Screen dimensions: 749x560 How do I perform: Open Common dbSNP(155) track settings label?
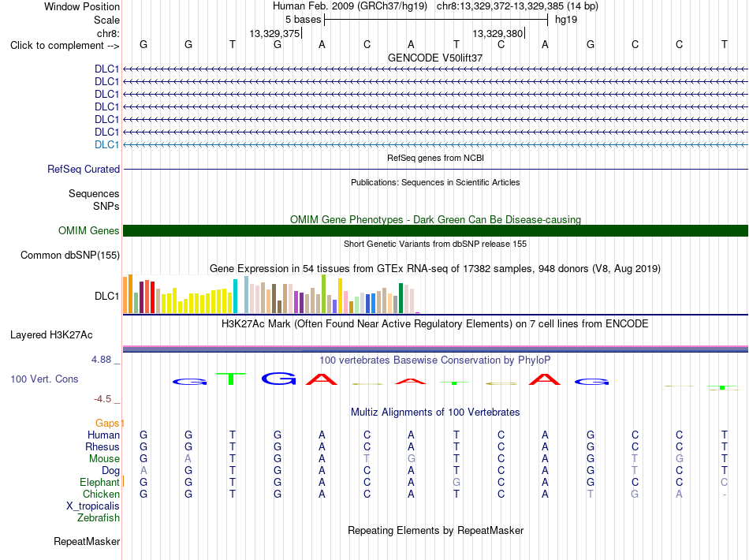[69, 255]
